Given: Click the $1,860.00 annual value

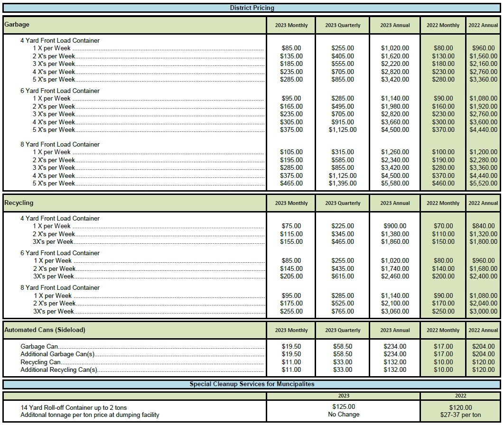Looking at the screenshot, I should [395, 241].
